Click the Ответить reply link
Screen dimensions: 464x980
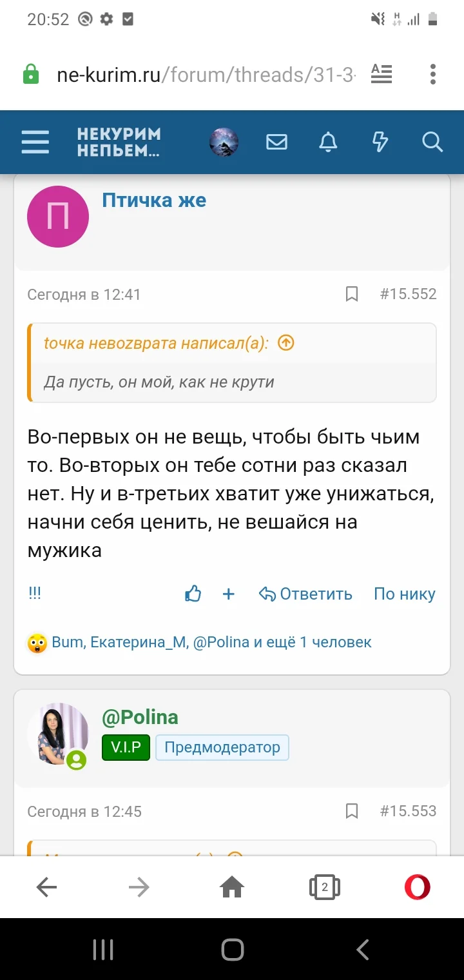305,594
